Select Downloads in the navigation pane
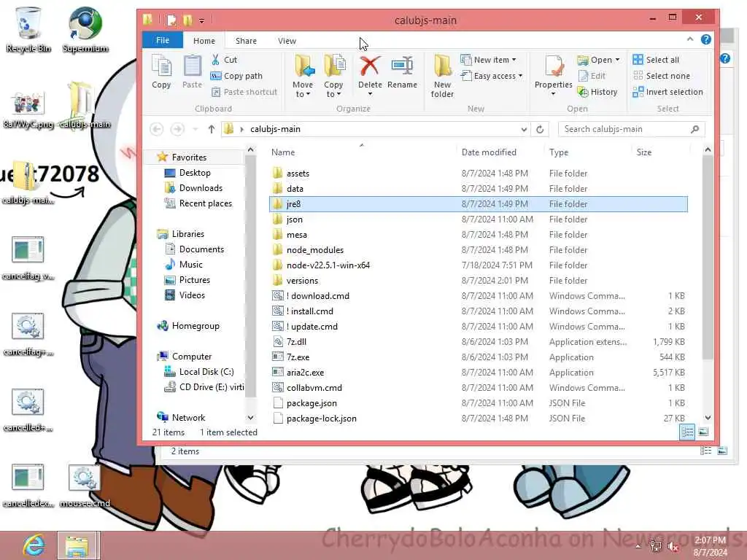Viewport: 747px width, 560px height. coord(194,188)
